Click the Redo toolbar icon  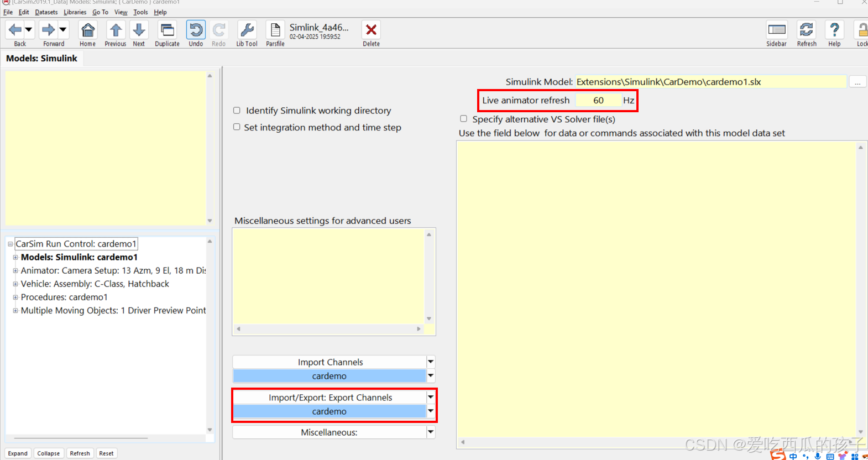click(218, 30)
